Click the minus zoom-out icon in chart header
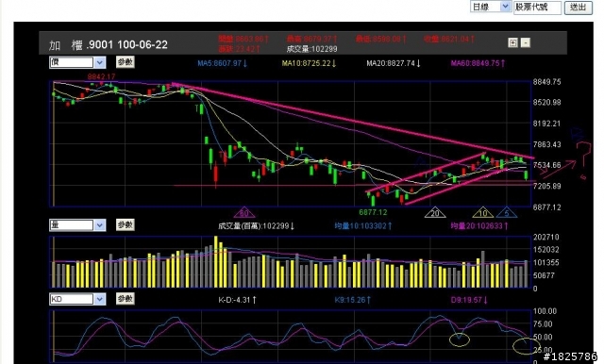The image size is (604, 364). pyautogui.click(x=526, y=42)
